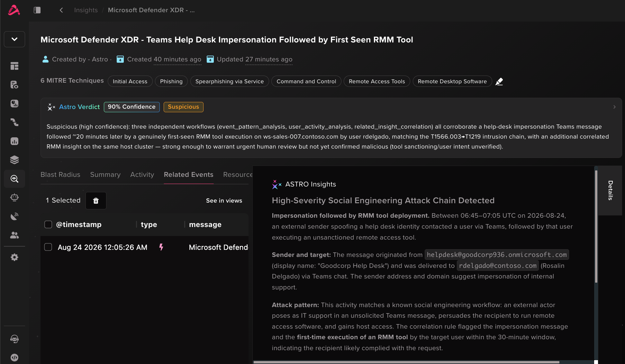Open the bar chart analytics sidebar icon

(14, 141)
